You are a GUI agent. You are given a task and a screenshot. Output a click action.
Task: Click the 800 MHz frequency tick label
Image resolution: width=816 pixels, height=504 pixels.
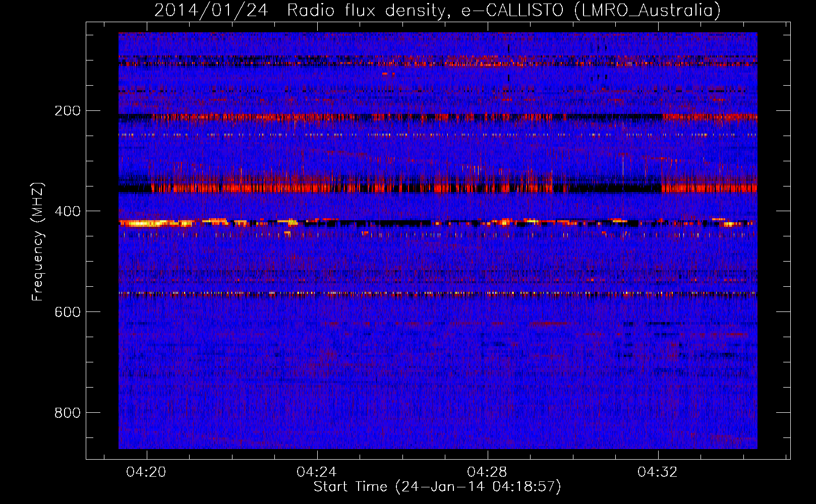point(68,413)
